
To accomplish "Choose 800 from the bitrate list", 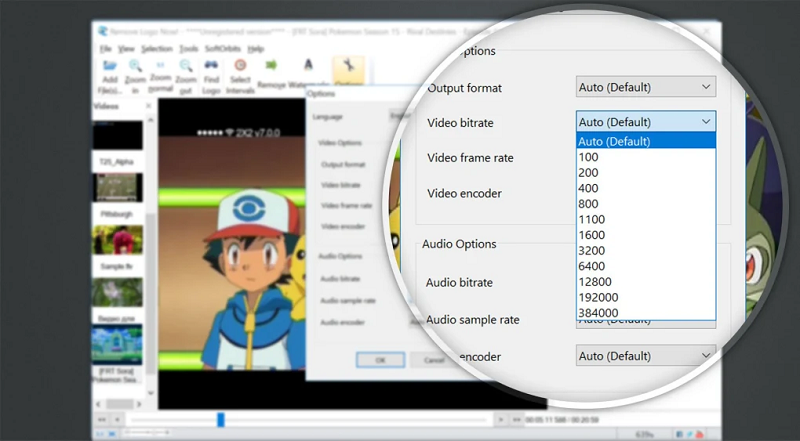I will [646, 204].
